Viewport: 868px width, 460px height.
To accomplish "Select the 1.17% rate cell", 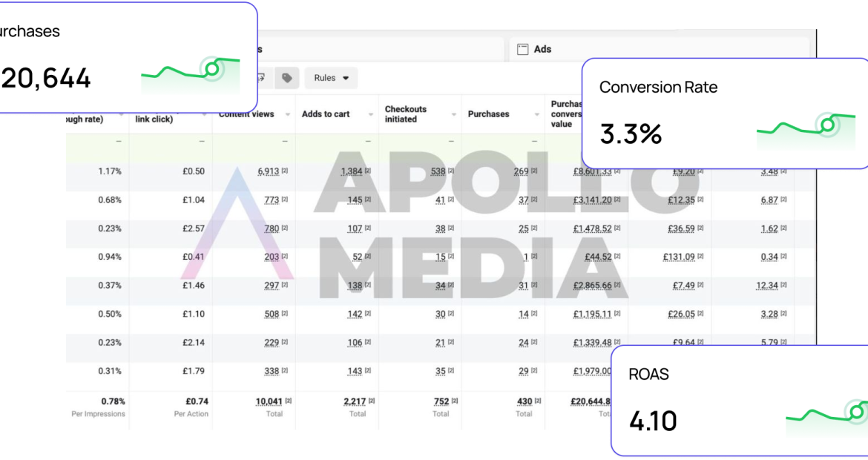I will click(110, 171).
